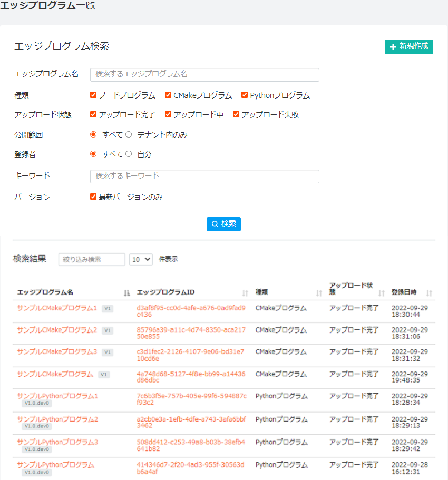The height and width of the screenshot is (480, 448).
Task: Open サンプルPythonプログラム3 link
Action: coord(57,442)
